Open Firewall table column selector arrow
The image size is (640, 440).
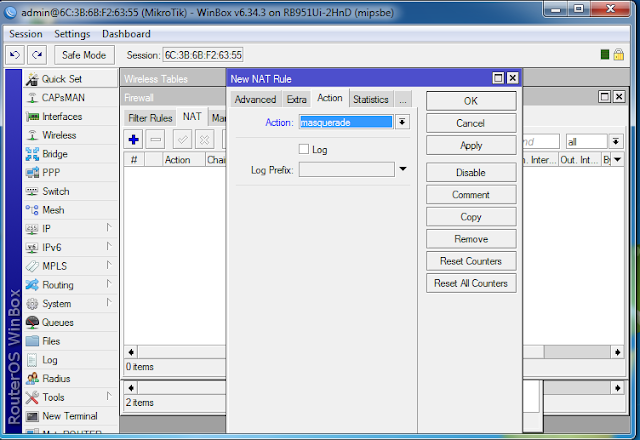click(618, 160)
